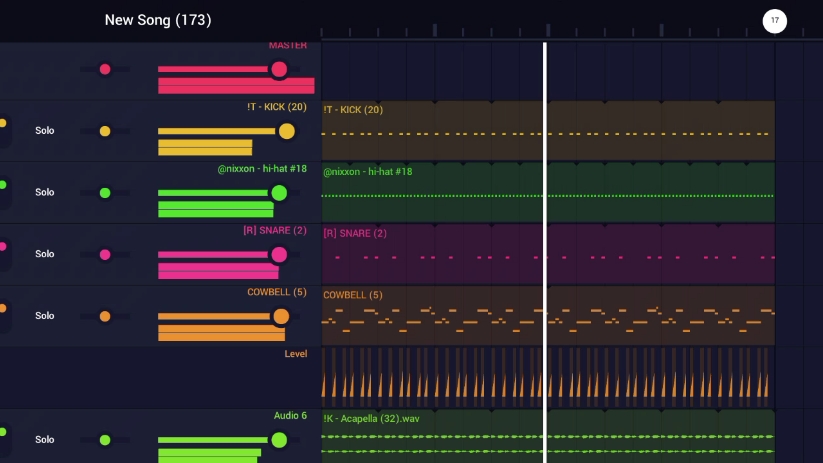
Task: Click the MASTER volume slider handle
Action: [x=279, y=69]
